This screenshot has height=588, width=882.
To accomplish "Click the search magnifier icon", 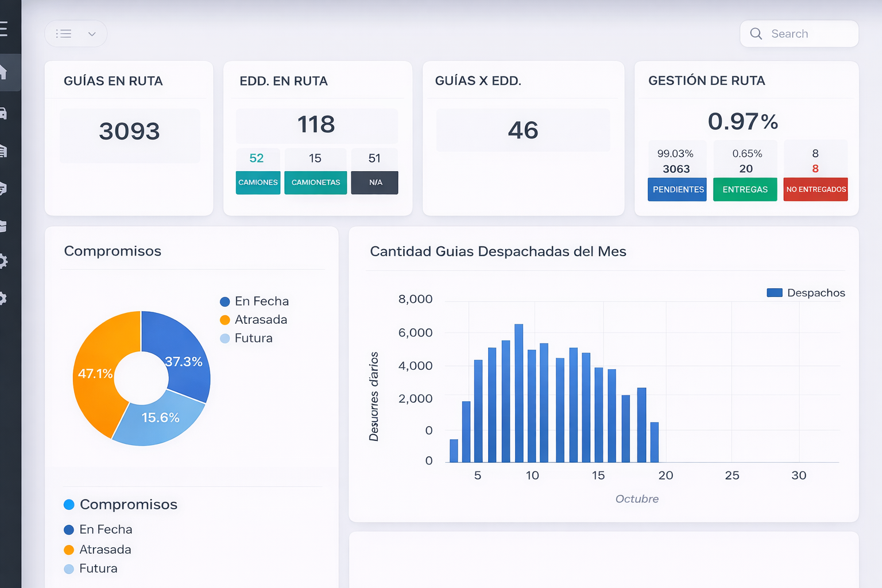I will coord(756,33).
